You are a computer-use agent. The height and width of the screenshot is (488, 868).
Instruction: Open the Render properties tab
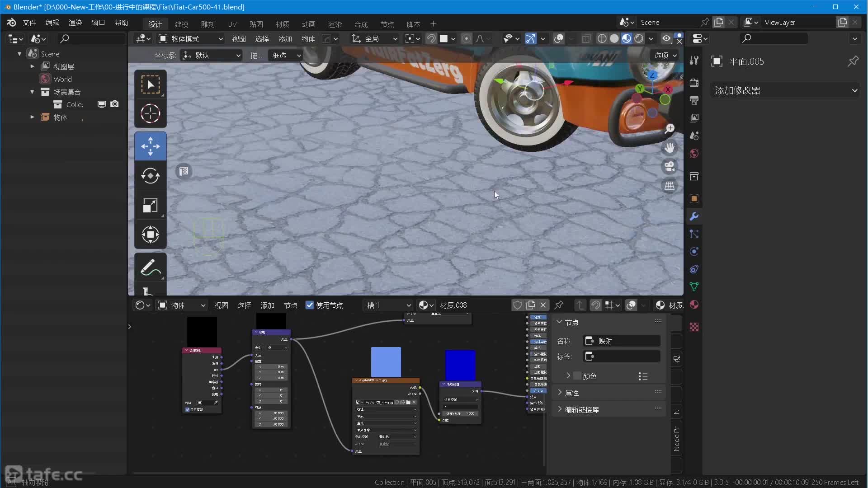pos(694,83)
